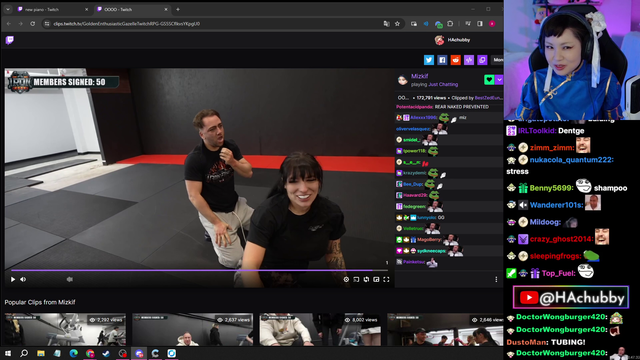The width and height of the screenshot is (640, 360).
Task: Click chat user 'MagoBerry' in chat replay
Action: (x=429, y=240)
